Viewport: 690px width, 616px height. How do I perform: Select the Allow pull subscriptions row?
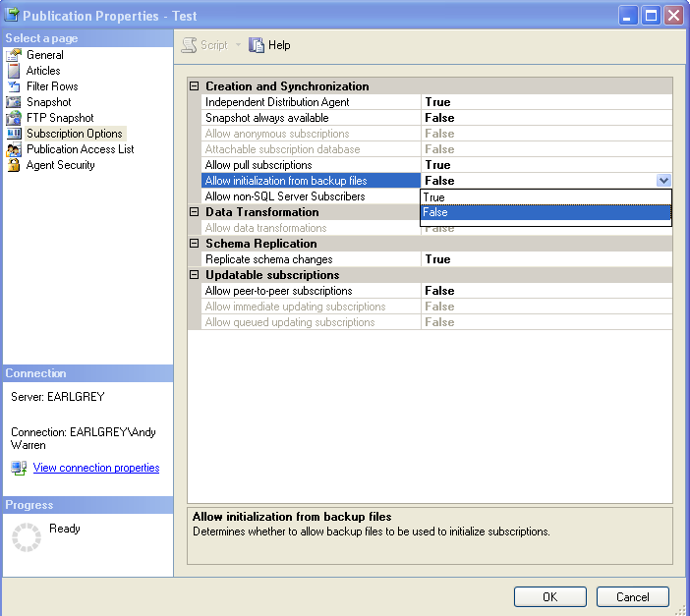click(x=436, y=165)
